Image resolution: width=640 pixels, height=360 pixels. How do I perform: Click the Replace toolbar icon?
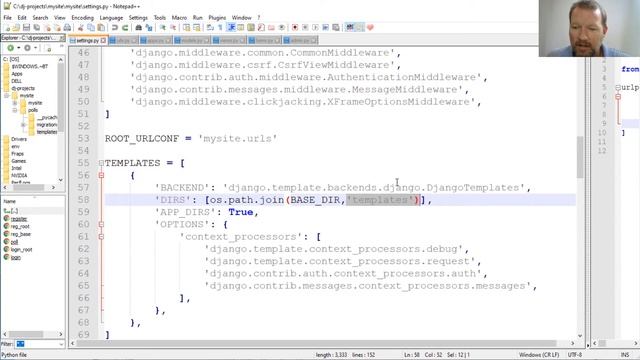click(x=149, y=28)
